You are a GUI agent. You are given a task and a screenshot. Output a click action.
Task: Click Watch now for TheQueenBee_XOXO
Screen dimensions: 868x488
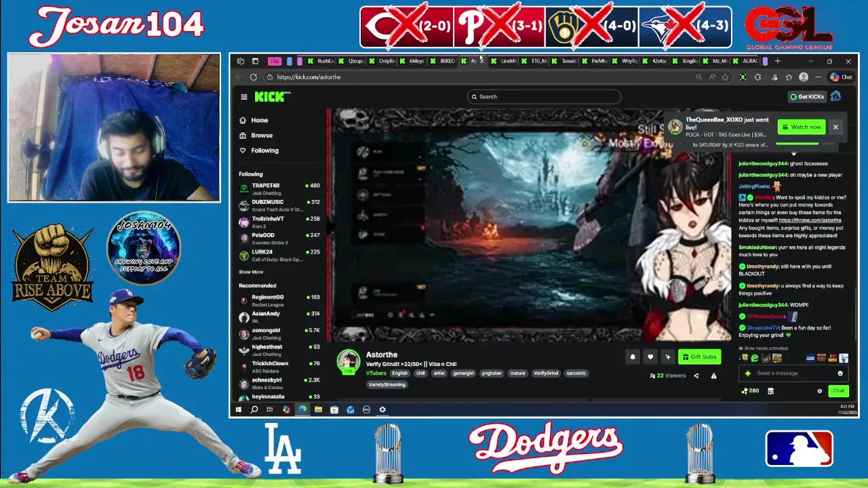[x=802, y=127]
